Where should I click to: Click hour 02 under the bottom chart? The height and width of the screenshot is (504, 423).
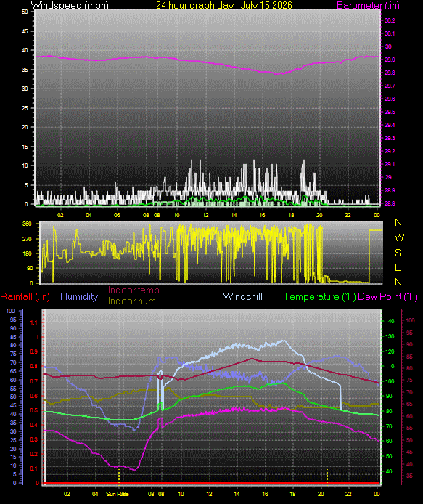[x=67, y=494]
